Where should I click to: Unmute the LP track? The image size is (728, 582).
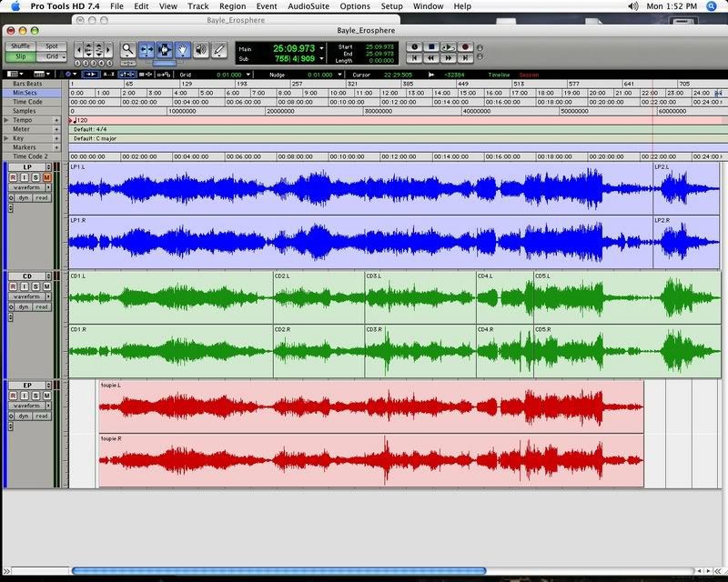point(46,177)
